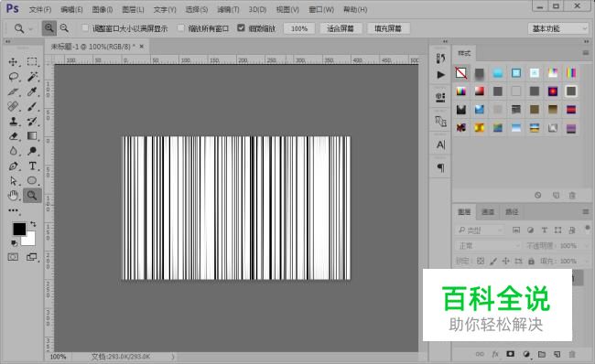The height and width of the screenshot is (364, 595).
Task: Click the 100% zoom button in options bar
Action: [299, 28]
